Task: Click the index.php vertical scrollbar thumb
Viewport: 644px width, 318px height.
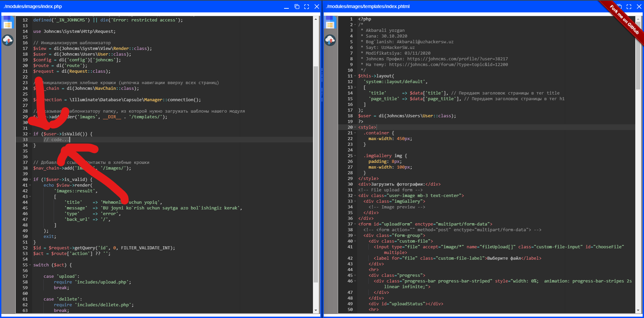Action: (x=316, y=174)
